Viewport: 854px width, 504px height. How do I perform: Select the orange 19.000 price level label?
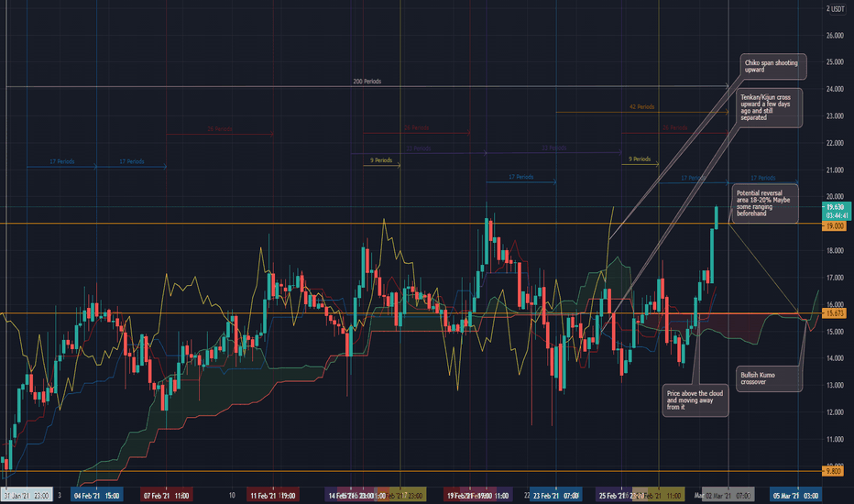tap(835, 226)
